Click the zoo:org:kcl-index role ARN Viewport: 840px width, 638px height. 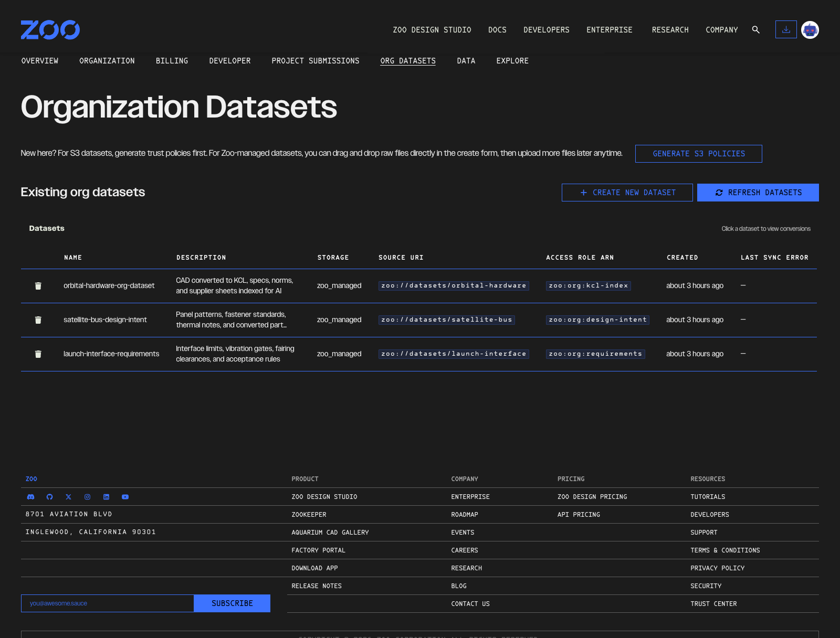589,285
